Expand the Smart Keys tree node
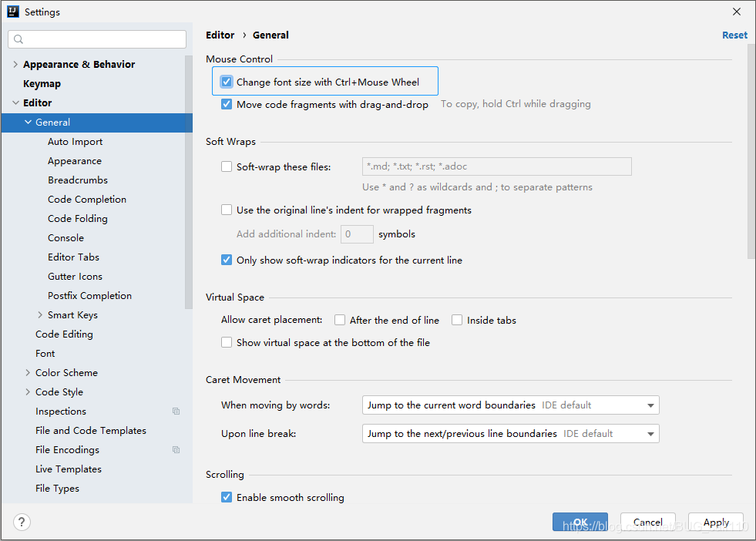The width and height of the screenshot is (756, 541). coord(41,314)
